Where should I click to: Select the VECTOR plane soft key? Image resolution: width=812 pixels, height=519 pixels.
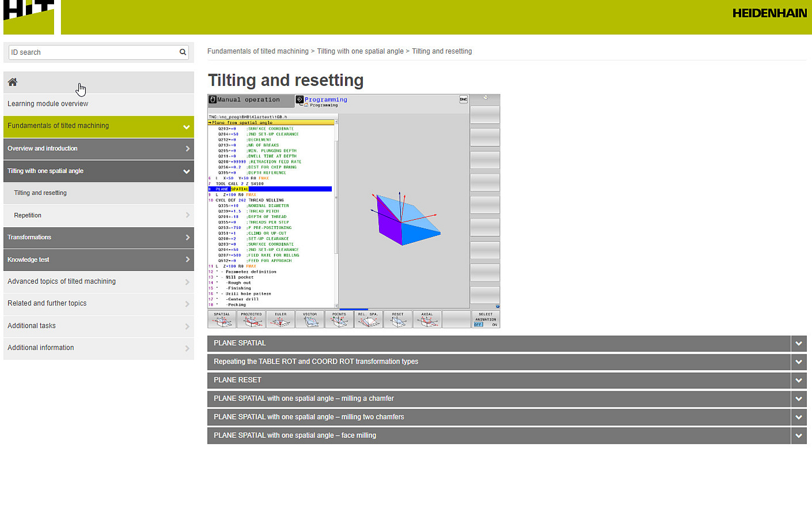tap(310, 319)
